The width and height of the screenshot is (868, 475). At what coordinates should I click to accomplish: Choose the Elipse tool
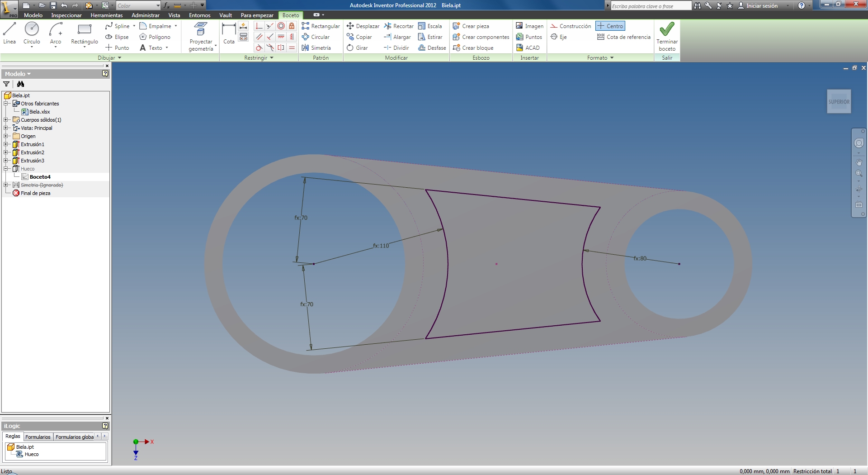[x=117, y=37]
